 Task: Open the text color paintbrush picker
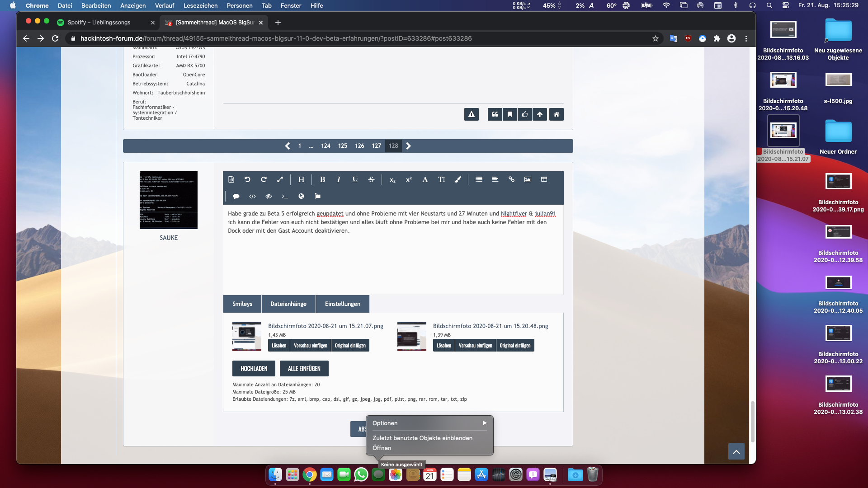[458, 179]
